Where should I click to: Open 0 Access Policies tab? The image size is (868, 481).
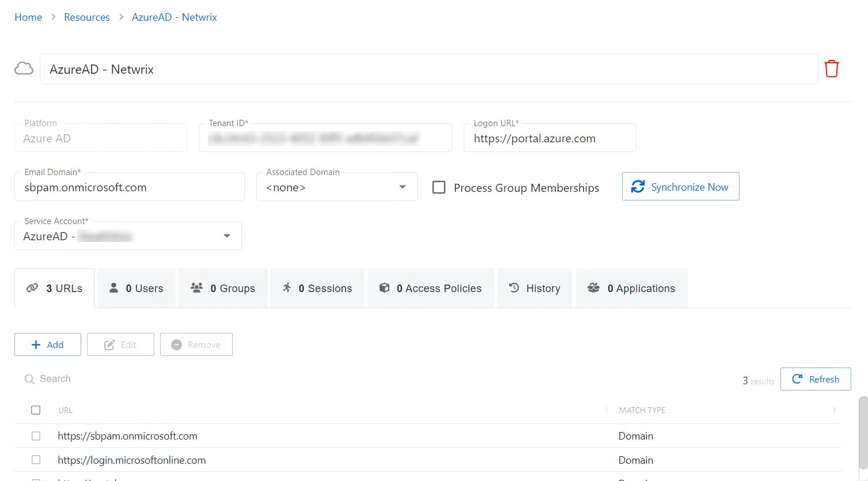431,288
